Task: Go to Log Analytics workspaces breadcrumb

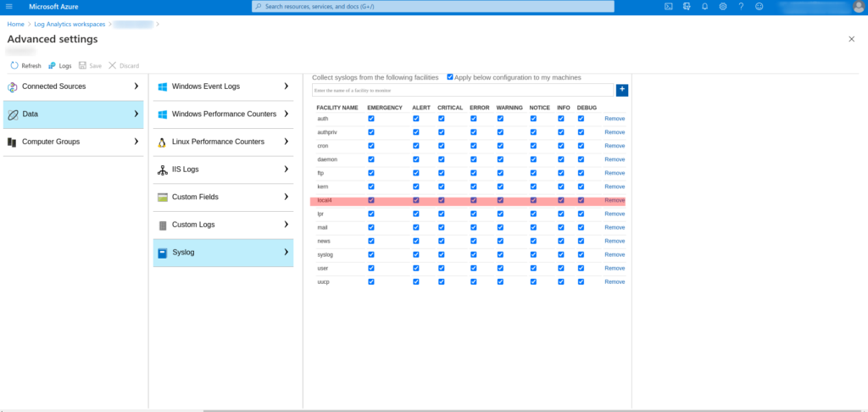Action: tap(69, 25)
